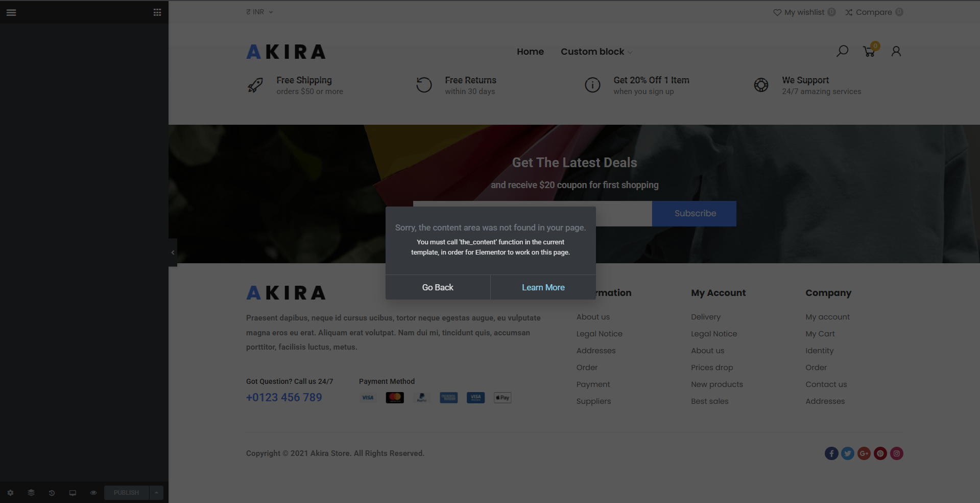This screenshot has height=503, width=980.
Task: Expand the INR currency dropdown
Action: pos(259,12)
